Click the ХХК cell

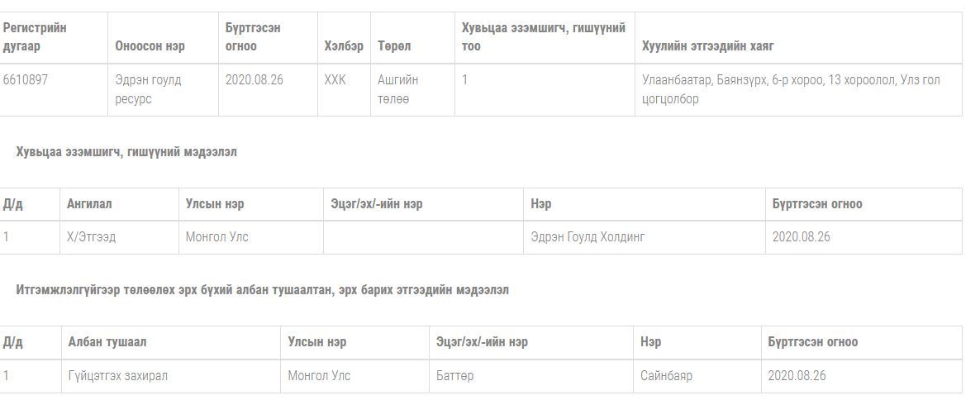point(335,80)
